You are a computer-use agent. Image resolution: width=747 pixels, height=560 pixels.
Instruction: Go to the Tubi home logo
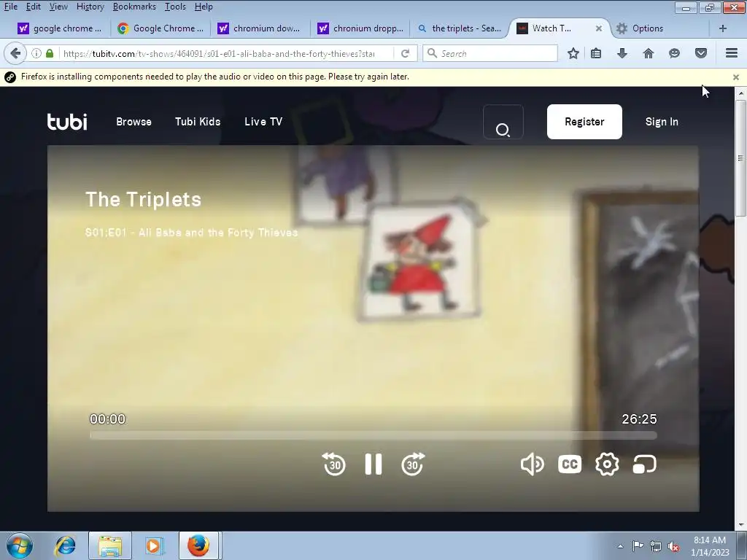67,122
